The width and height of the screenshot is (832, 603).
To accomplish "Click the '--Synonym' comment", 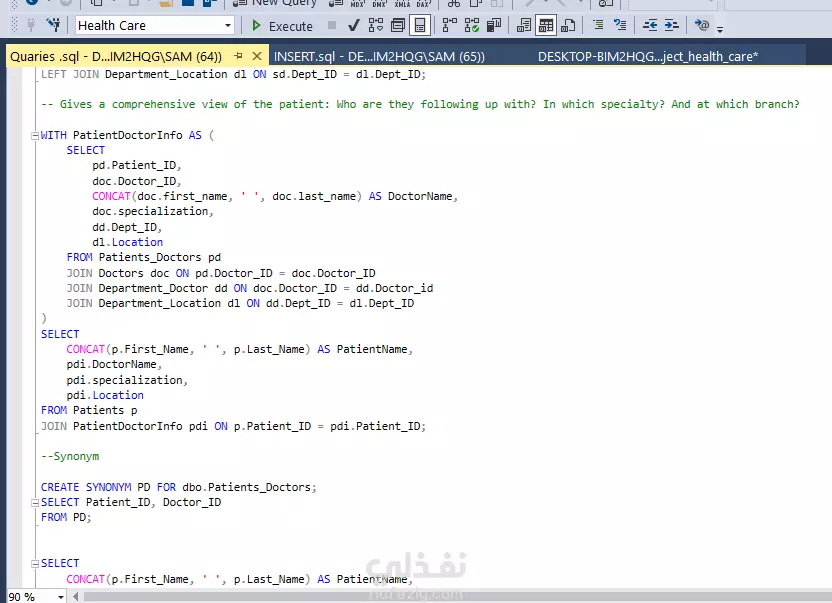I will click(70, 456).
